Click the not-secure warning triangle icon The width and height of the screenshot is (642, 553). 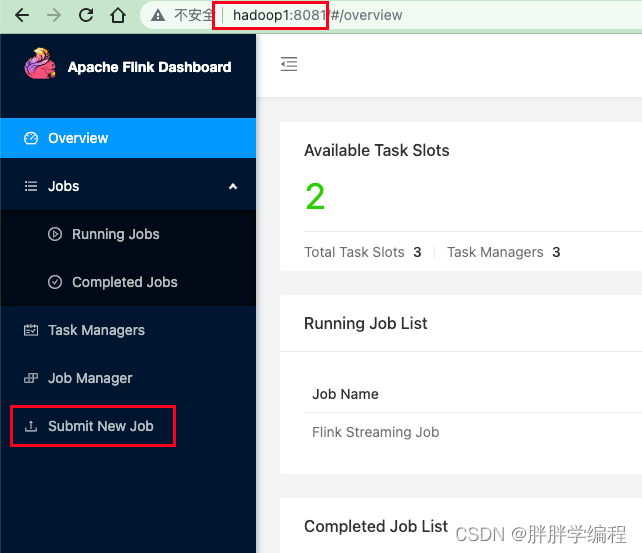tap(158, 16)
